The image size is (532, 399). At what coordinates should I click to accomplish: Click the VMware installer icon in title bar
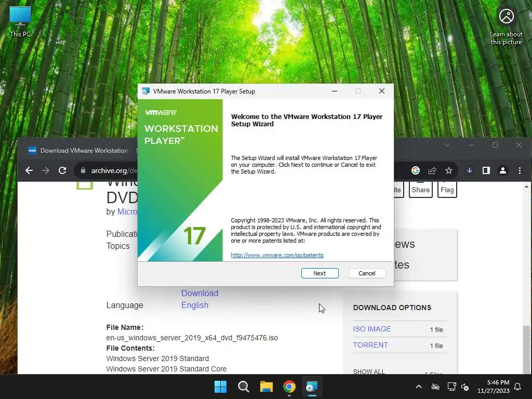pyautogui.click(x=146, y=91)
